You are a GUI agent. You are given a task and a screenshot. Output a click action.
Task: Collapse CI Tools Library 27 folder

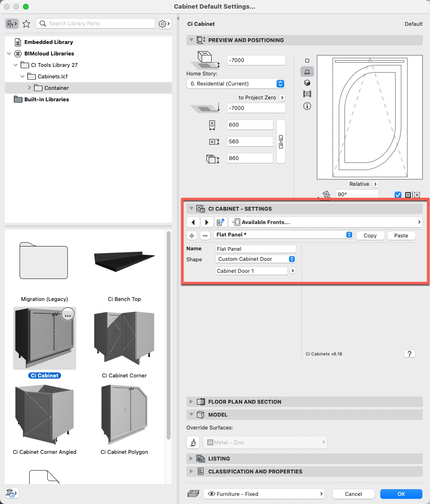coord(15,65)
